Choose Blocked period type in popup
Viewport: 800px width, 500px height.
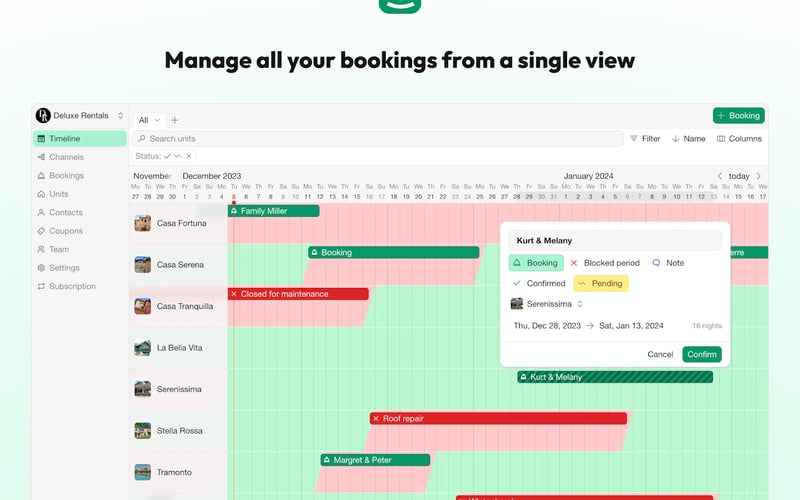(605, 263)
